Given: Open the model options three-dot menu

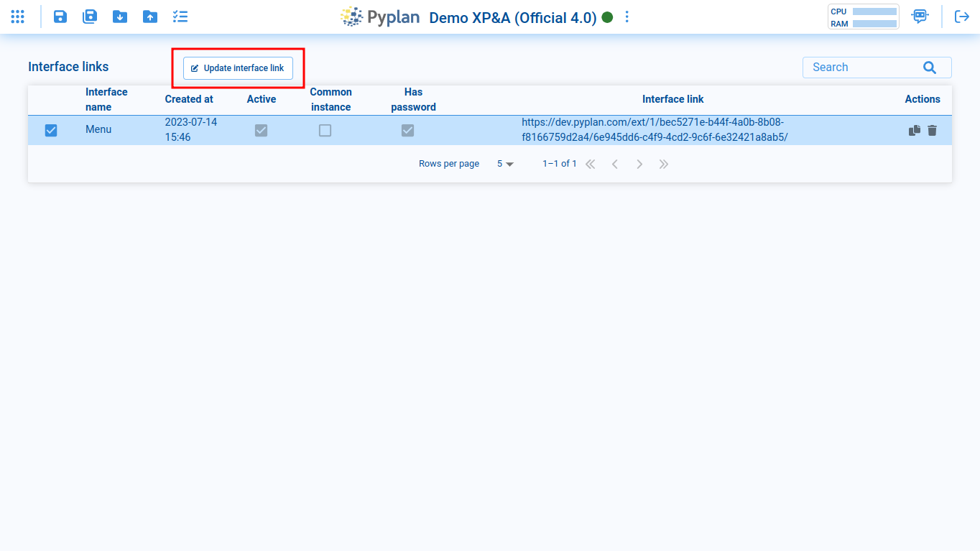Looking at the screenshot, I should coord(627,17).
